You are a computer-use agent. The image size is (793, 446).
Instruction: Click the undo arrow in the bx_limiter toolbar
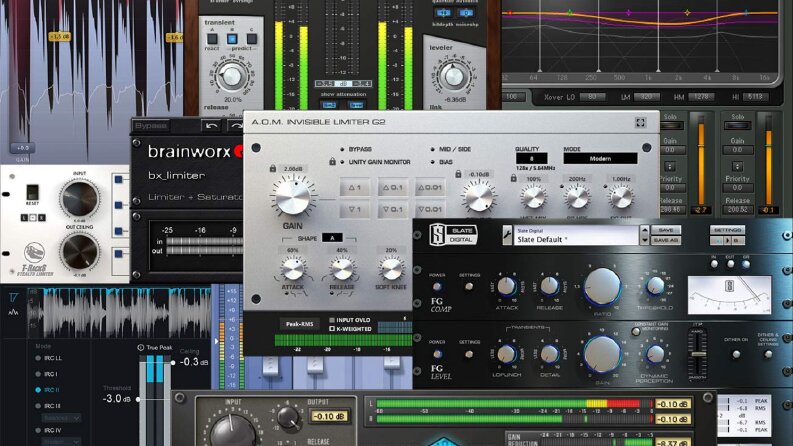(211, 125)
